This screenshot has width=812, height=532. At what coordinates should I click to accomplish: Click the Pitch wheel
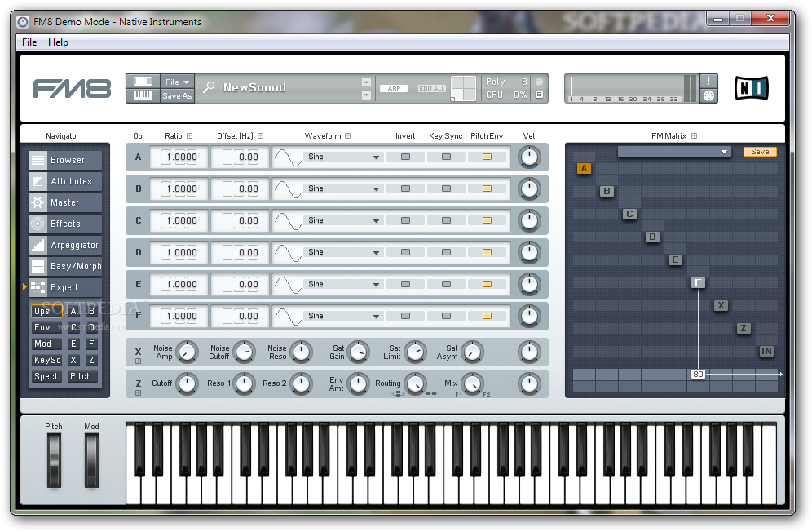54,460
